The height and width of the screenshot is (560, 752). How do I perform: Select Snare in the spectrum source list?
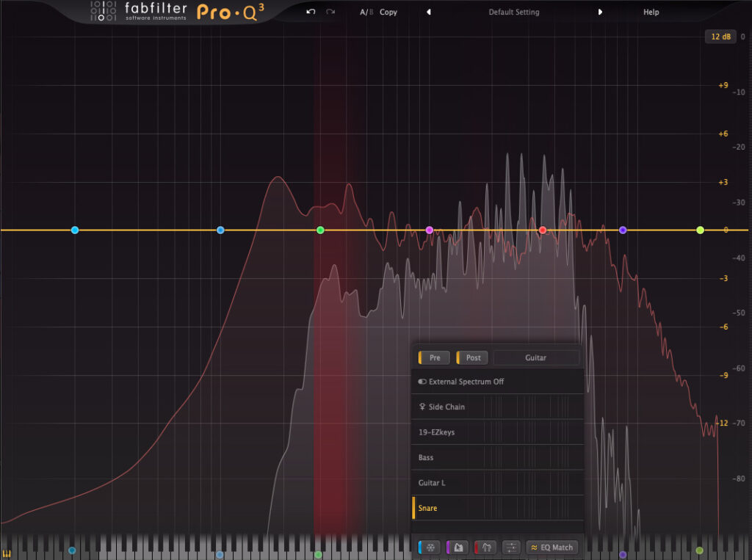point(427,508)
